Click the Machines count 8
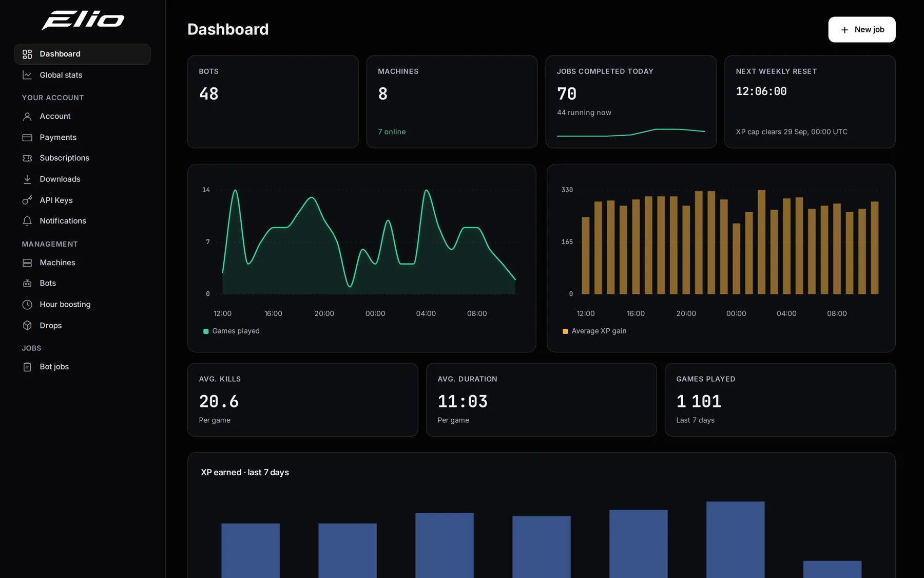The width and height of the screenshot is (924, 578). (383, 94)
